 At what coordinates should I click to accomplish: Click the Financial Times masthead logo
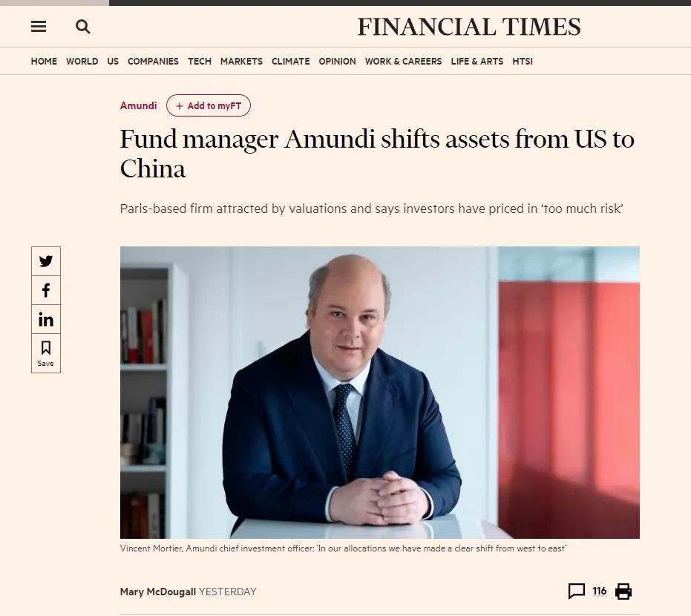(x=469, y=27)
